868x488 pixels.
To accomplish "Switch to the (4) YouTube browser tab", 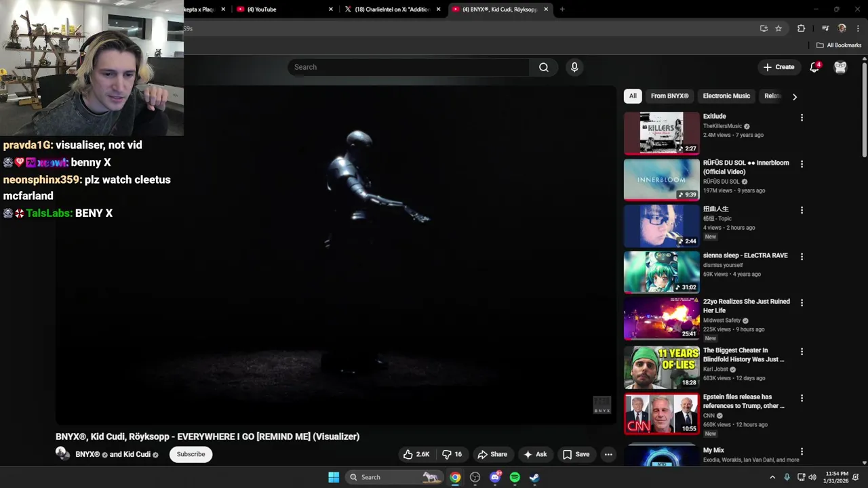I will (285, 9).
